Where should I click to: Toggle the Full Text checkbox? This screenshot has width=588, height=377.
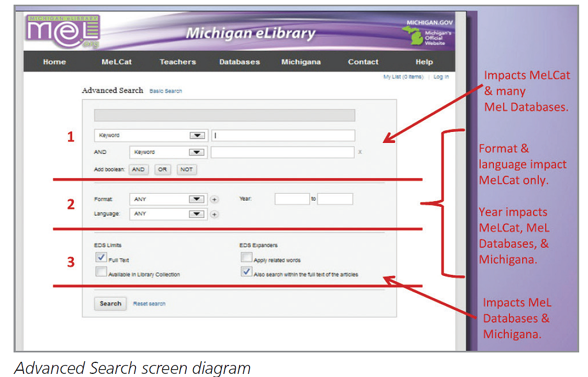tap(101, 257)
